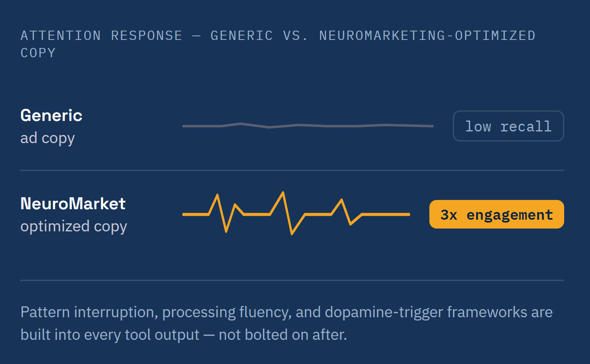
Task: Select the bold "NeuroMarket" label
Action: pyautogui.click(x=73, y=204)
